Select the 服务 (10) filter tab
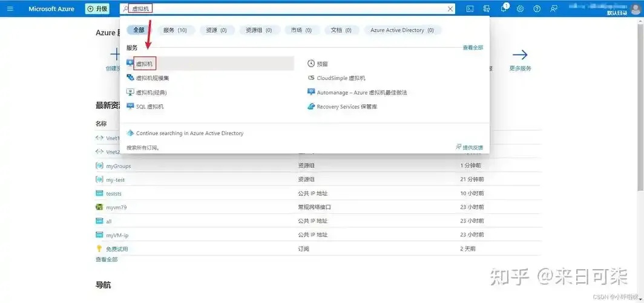The image size is (644, 303). [x=175, y=30]
